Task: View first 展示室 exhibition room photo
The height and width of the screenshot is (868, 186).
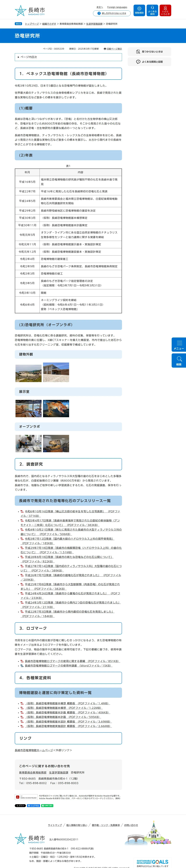Action: pos(29,408)
